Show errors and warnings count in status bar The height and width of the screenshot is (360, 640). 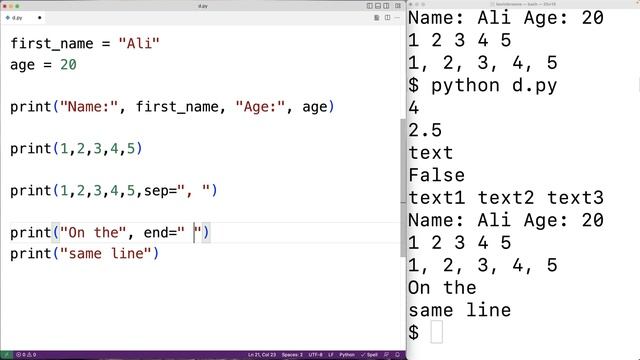(26, 355)
